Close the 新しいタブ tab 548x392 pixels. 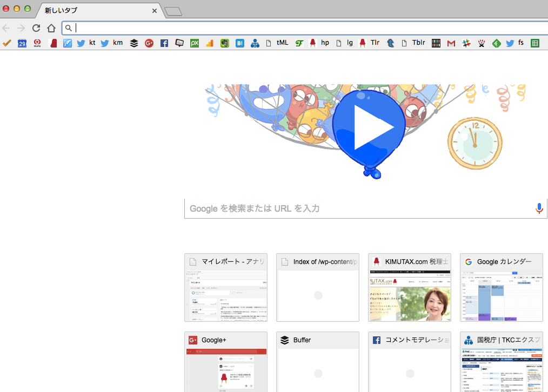point(155,11)
